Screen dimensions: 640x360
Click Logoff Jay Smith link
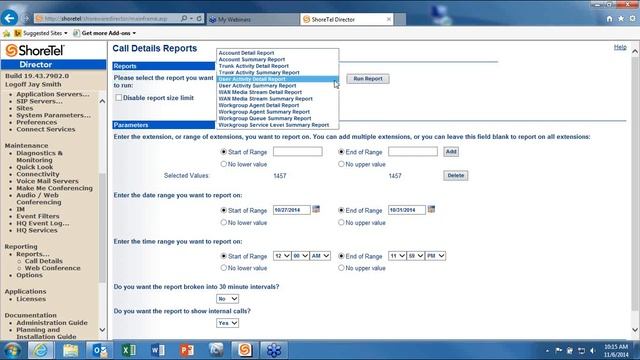click(33, 84)
